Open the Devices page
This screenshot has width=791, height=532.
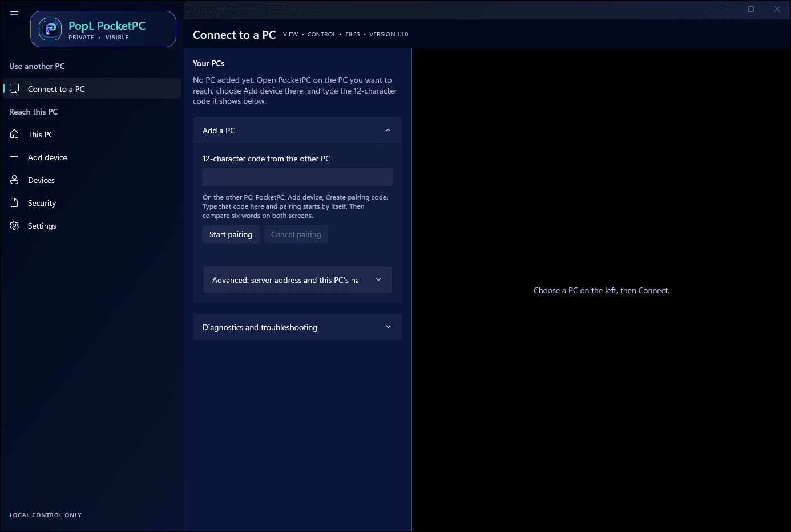point(92,180)
